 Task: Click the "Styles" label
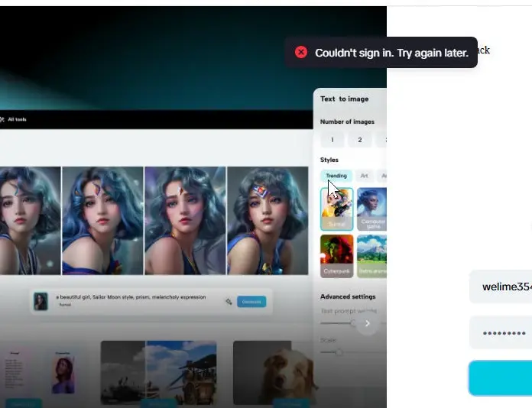point(329,160)
